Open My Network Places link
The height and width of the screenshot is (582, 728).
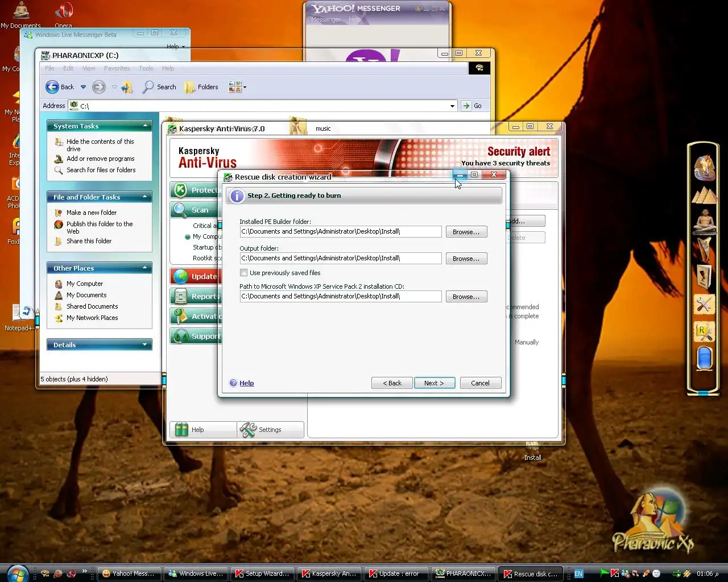pos(92,318)
